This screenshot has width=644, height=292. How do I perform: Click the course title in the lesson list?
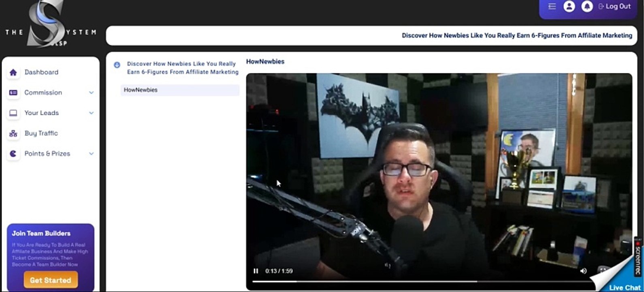(183, 68)
